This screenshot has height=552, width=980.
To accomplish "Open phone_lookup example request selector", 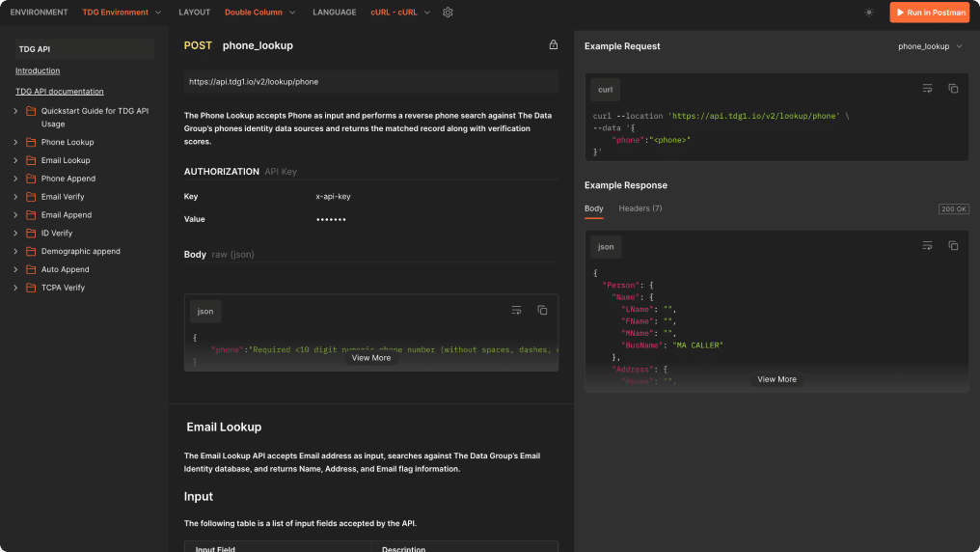I will [x=930, y=46].
